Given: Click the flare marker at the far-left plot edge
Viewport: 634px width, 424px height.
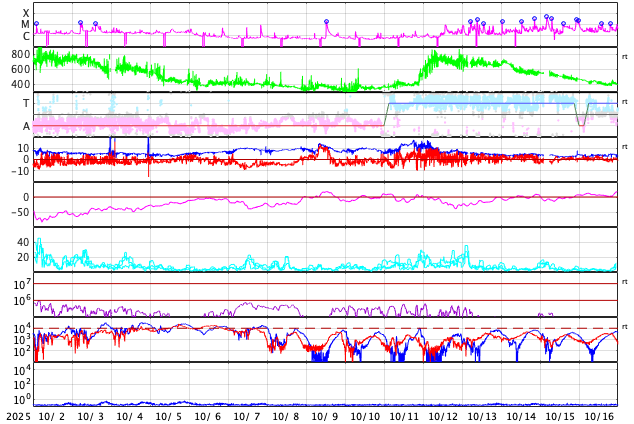Looking at the screenshot, I should coord(36,23).
